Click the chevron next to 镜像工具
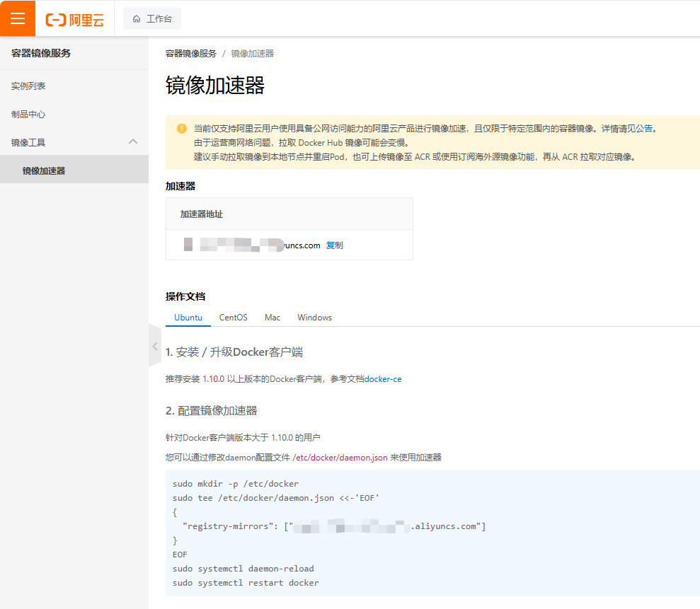The image size is (700, 609). [x=133, y=141]
